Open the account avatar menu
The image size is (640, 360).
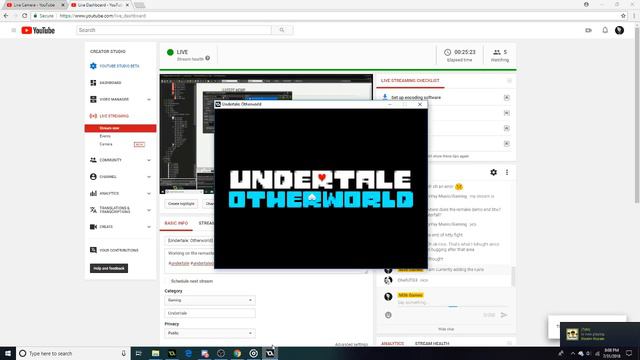(619, 30)
